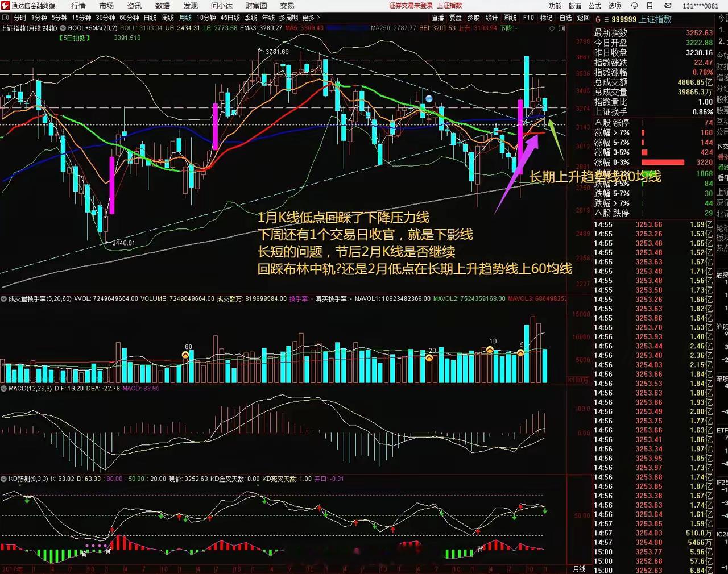The height and width of the screenshot is (574, 728).
Task: Open the 资讯 menu
Action: click(x=135, y=6)
